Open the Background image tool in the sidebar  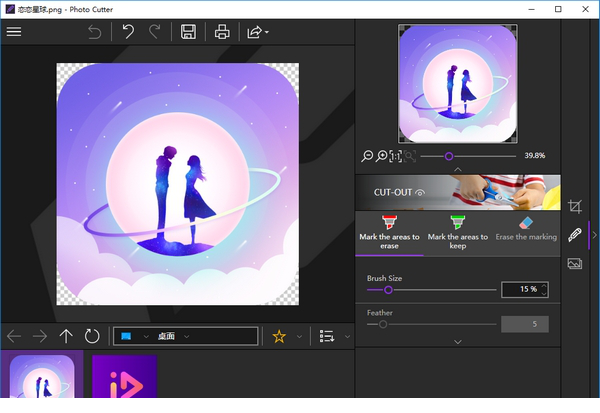click(x=575, y=263)
